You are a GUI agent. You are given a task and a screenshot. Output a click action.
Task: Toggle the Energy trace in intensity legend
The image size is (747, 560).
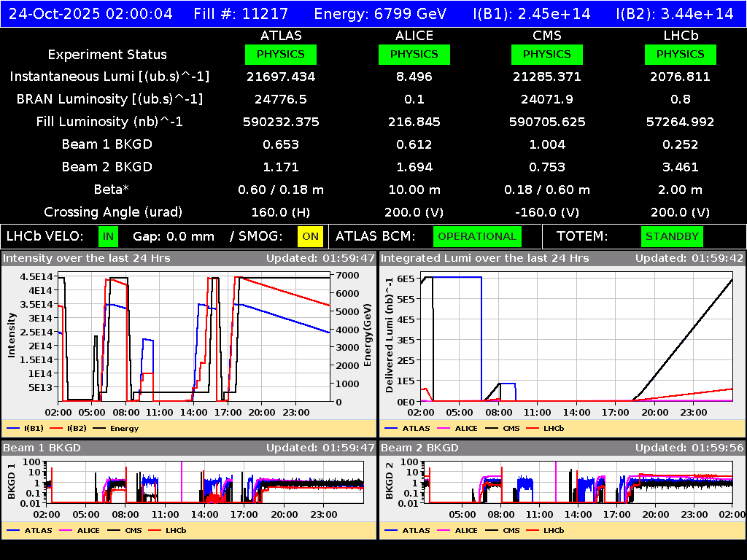[117, 428]
